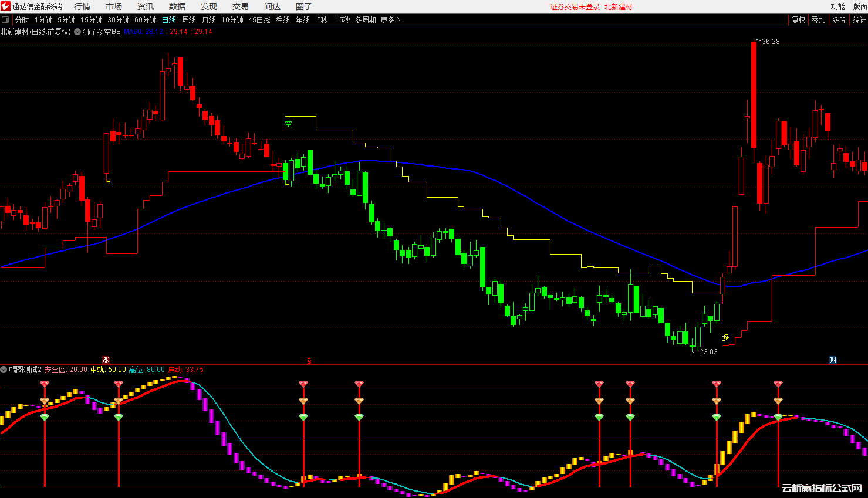Switch to the 周线 period

pos(189,20)
